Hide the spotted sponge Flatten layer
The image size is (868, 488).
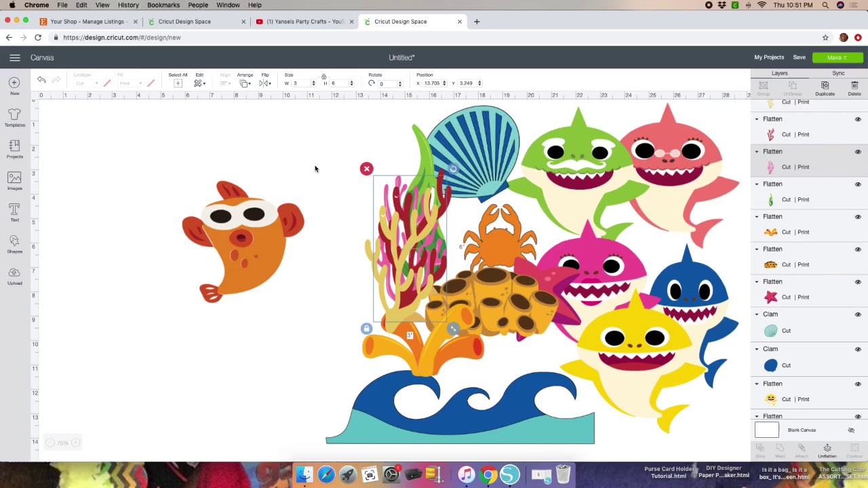coord(858,249)
